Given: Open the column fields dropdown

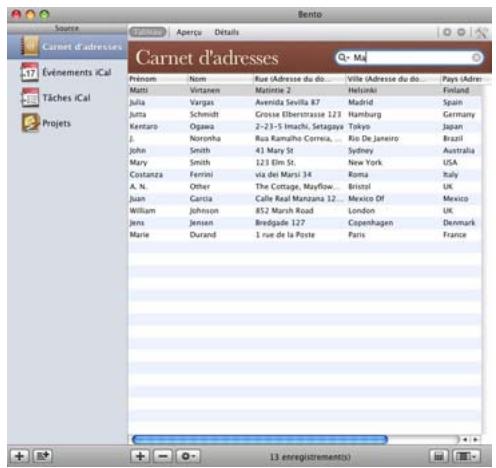Looking at the screenshot, I should click(467, 456).
